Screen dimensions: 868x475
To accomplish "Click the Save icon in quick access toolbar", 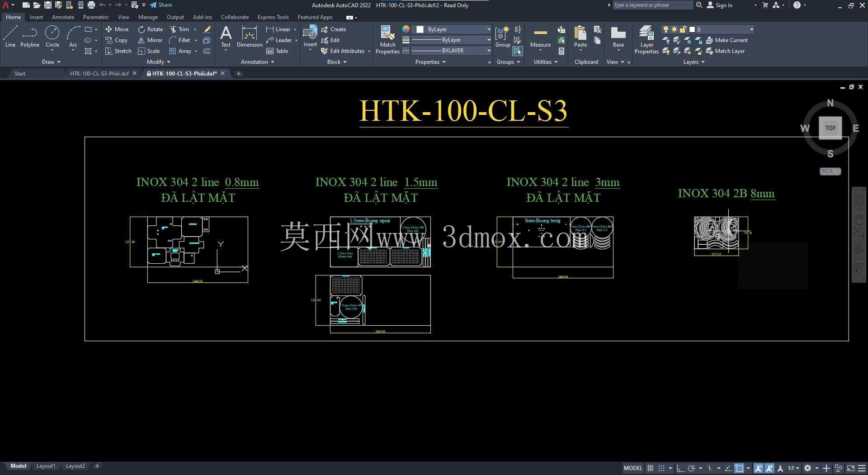I will tap(47, 5).
